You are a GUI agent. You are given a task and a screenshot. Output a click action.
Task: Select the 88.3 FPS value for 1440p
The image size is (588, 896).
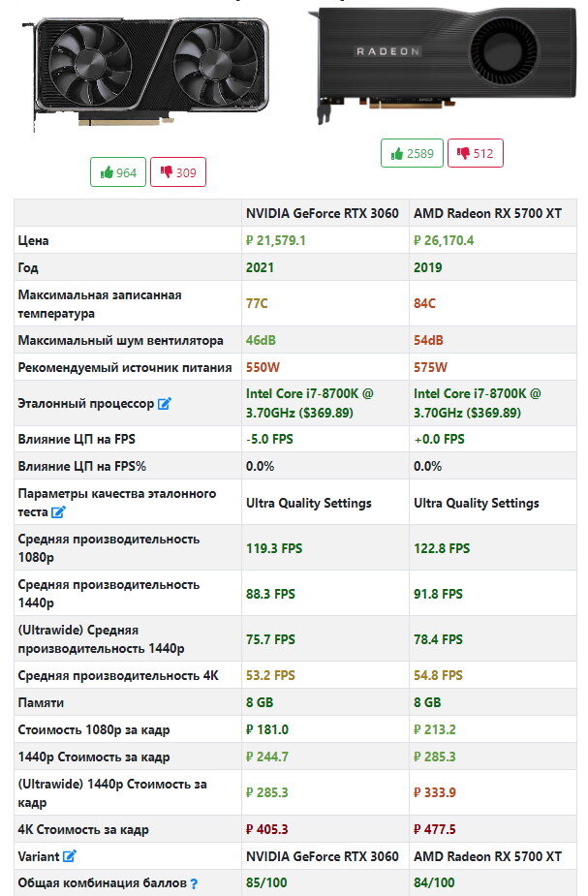click(270, 594)
